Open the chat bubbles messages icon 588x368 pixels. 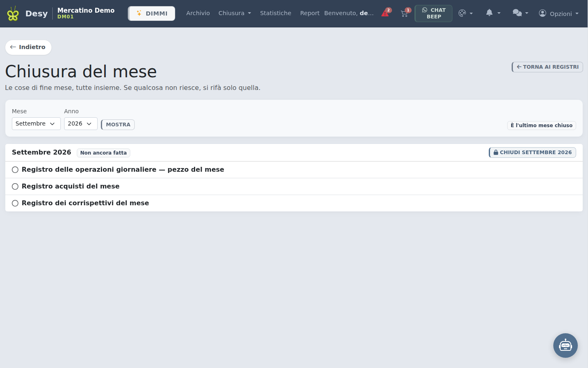pyautogui.click(x=520, y=13)
